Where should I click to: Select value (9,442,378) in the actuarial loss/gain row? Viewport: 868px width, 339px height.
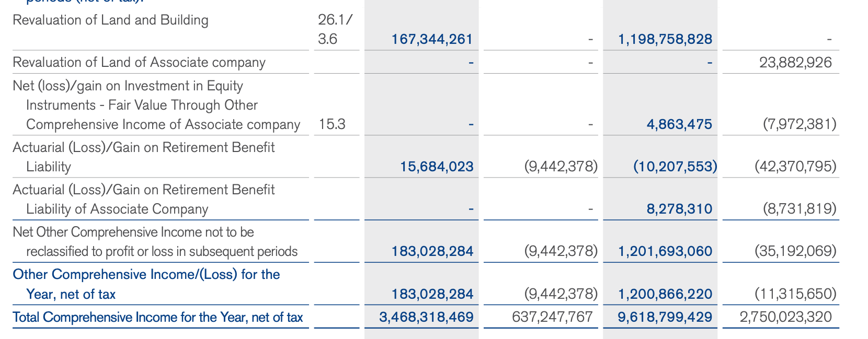pyautogui.click(x=561, y=167)
